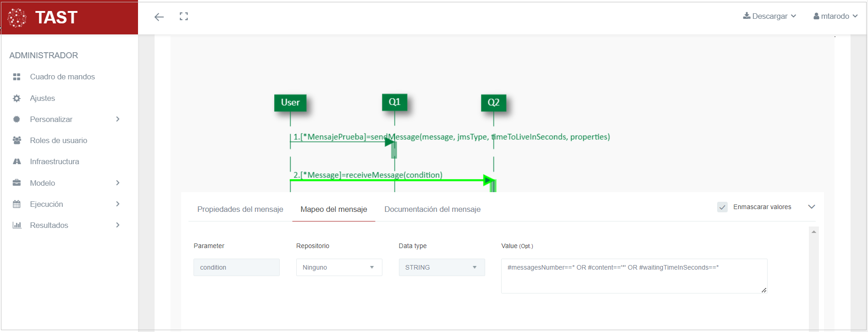Click the Roles de usuario icon
This screenshot has width=868, height=332.
pos(17,140)
